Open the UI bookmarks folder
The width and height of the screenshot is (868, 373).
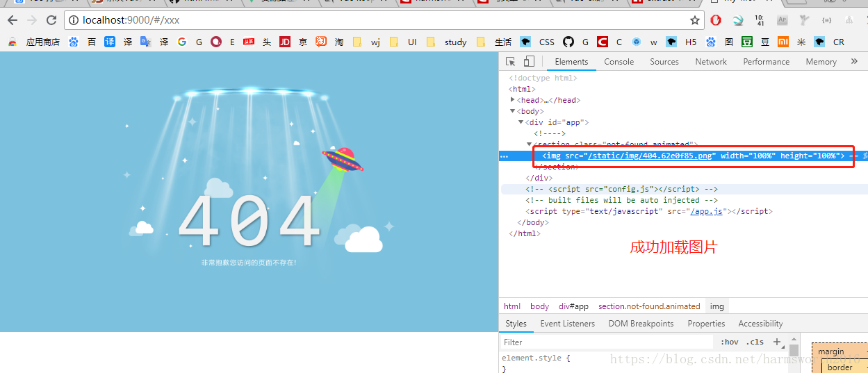(x=404, y=42)
